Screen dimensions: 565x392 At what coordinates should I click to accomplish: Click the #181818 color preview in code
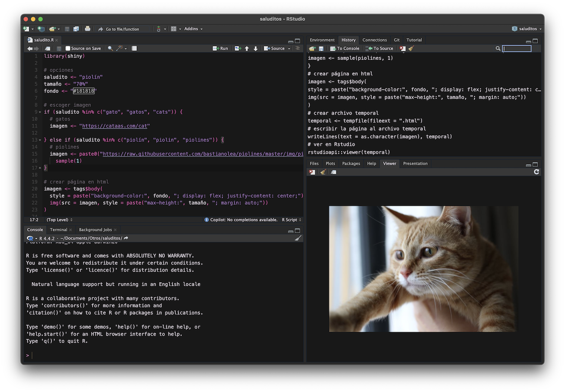click(x=83, y=91)
